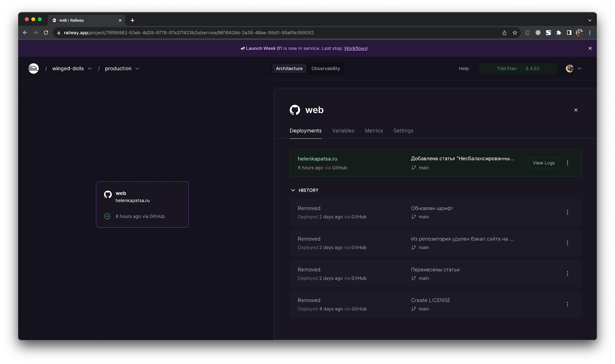The image size is (615, 364).
Task: Open options for 'Перенесены статьи' deployment
Action: [567, 274]
